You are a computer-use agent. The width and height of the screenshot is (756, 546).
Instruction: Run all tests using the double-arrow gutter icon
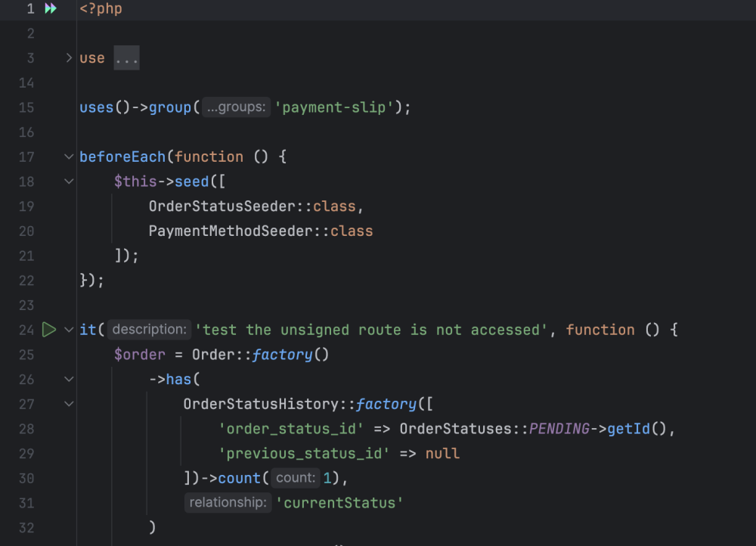(51, 9)
